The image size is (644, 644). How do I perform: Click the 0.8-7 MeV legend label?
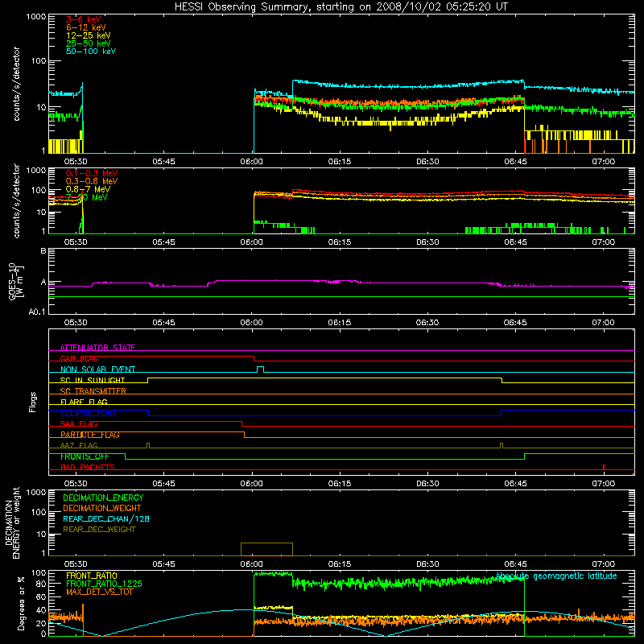pos(88,189)
